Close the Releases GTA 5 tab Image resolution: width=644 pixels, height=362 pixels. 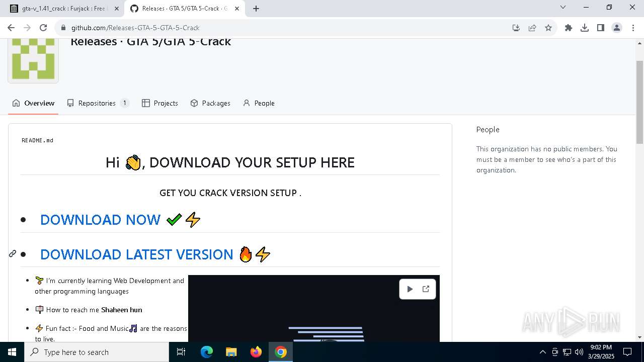pos(237,9)
